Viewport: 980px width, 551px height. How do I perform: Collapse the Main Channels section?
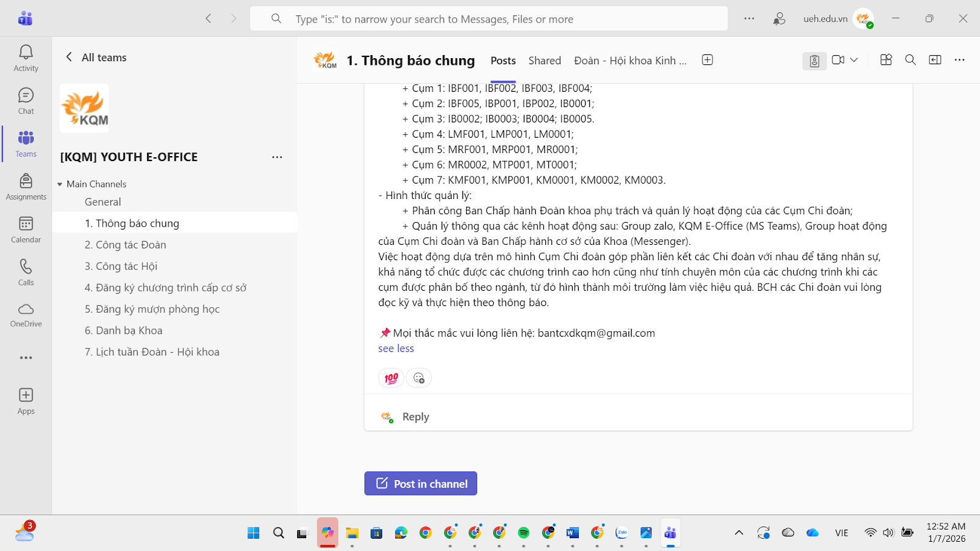click(x=60, y=184)
